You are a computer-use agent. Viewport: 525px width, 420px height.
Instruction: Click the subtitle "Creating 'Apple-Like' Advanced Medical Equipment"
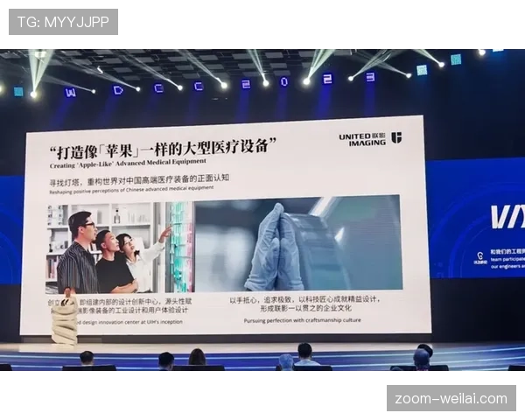tap(128, 164)
